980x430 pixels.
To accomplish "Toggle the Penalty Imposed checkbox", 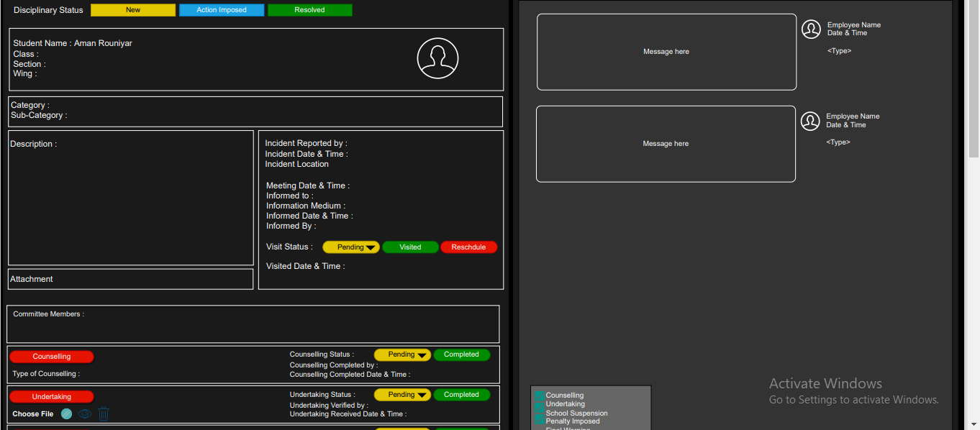I will click(x=540, y=421).
